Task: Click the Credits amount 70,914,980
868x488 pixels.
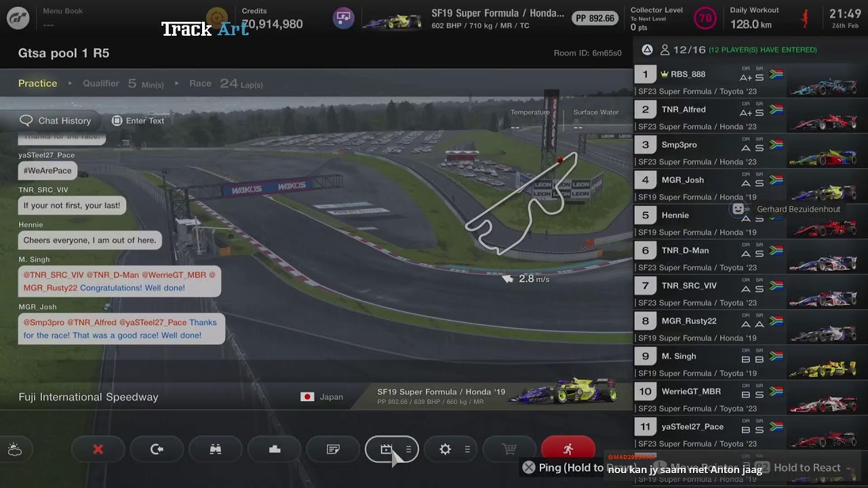Action: pyautogui.click(x=272, y=24)
